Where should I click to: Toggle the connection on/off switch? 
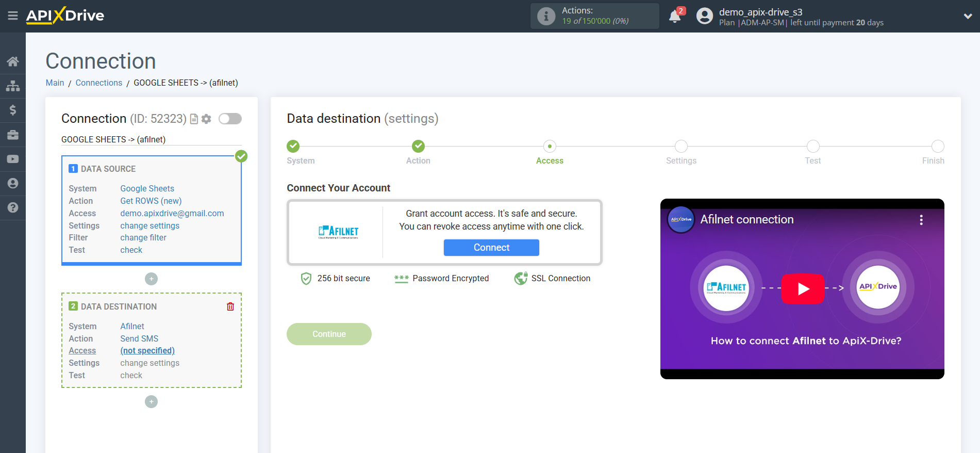pyautogui.click(x=230, y=119)
